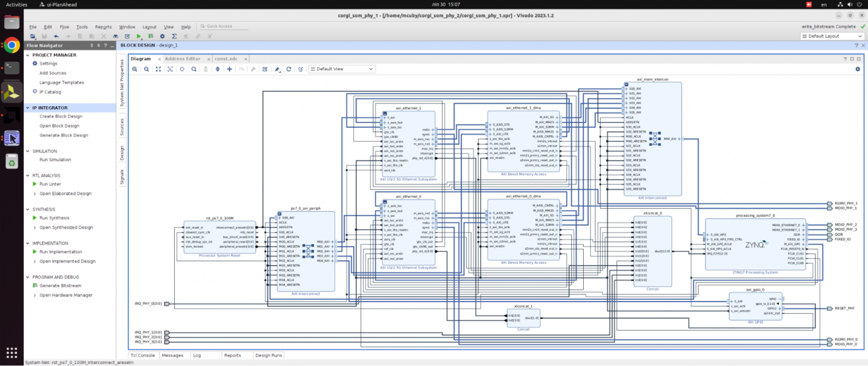Open Google Chrome from the dock
This screenshot has height=366, width=868.
12,46
